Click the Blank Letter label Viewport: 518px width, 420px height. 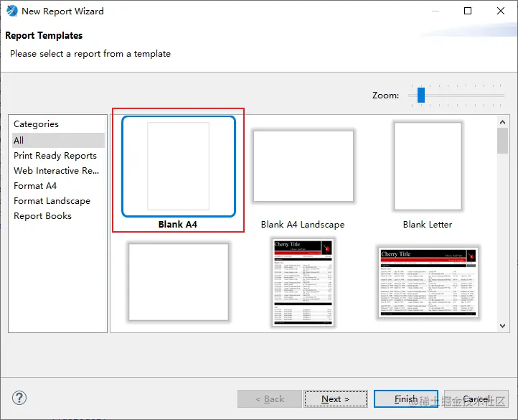pyautogui.click(x=428, y=225)
